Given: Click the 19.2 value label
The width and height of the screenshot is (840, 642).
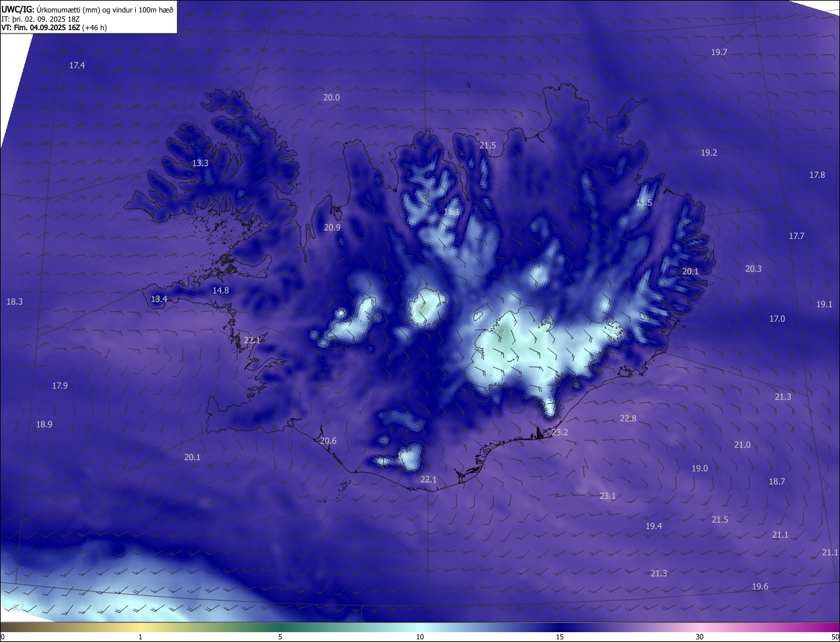Looking at the screenshot, I should click(709, 152).
